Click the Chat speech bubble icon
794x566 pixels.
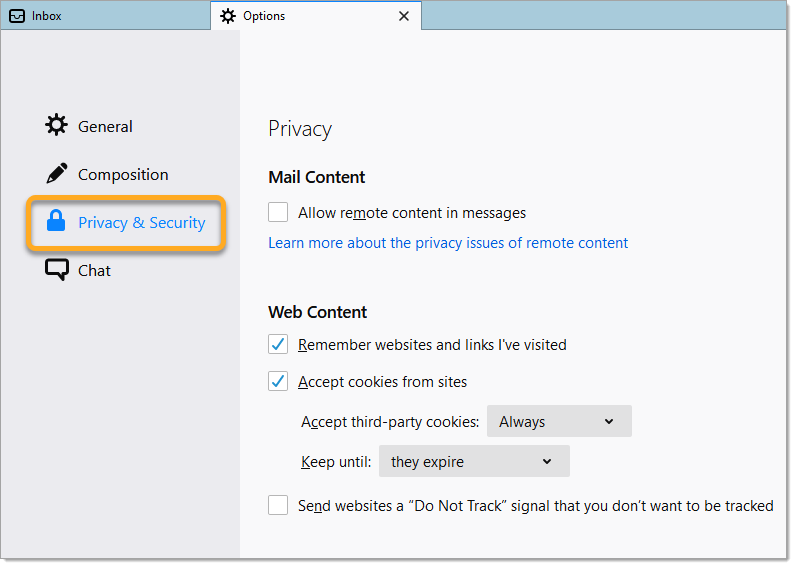point(56,270)
